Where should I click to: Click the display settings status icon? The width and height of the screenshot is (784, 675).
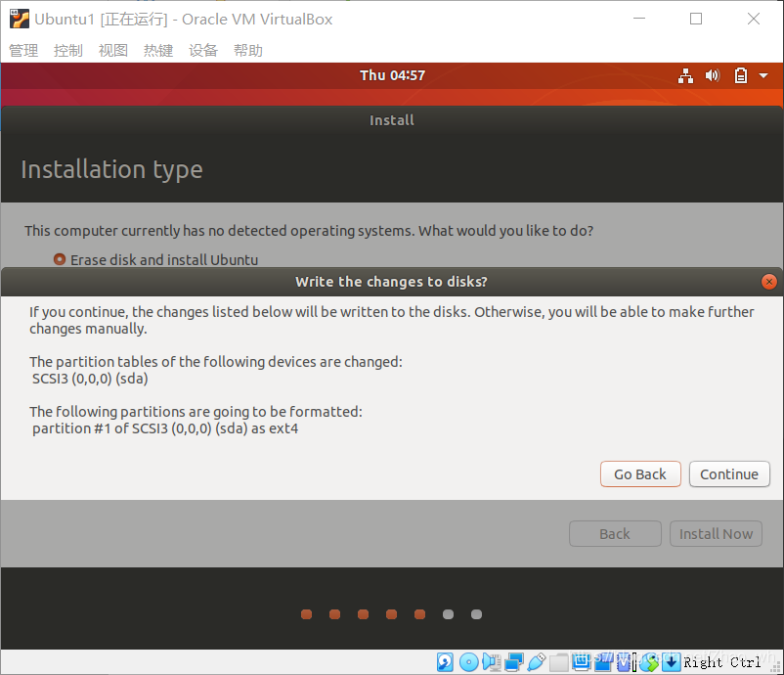(x=582, y=662)
